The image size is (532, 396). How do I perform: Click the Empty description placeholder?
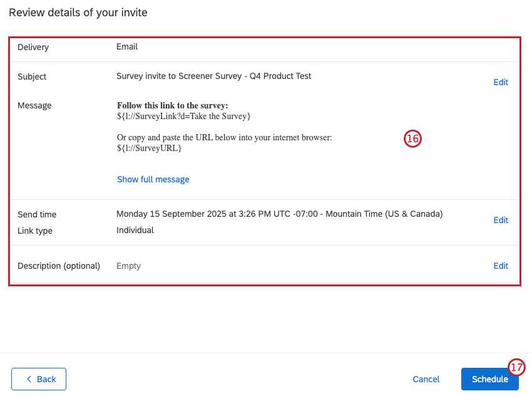click(128, 266)
